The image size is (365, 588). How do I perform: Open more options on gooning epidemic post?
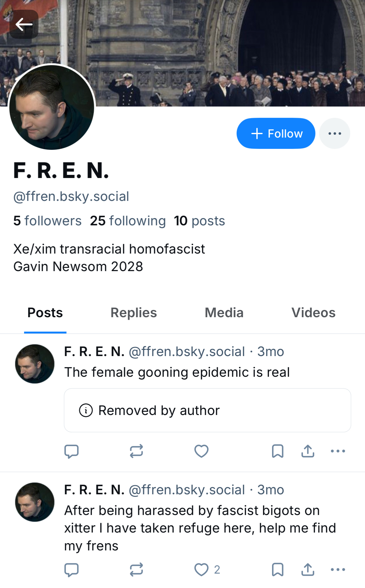coord(338,451)
